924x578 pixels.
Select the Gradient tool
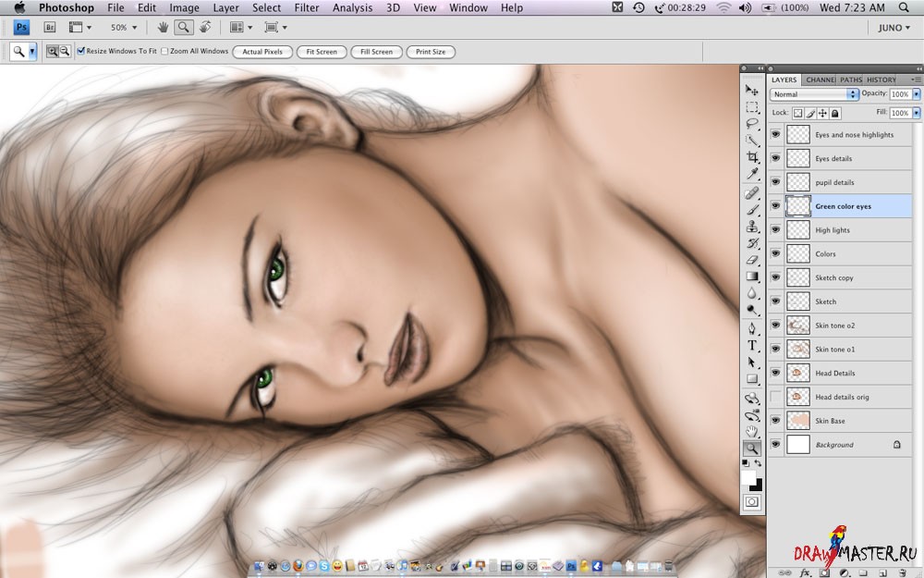click(752, 276)
